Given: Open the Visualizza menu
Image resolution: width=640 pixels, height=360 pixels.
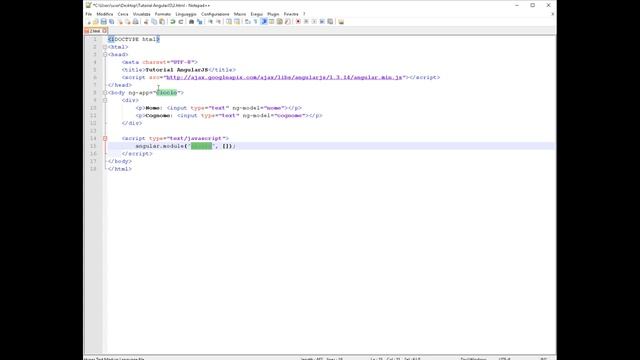Looking at the screenshot, I should (142, 14).
